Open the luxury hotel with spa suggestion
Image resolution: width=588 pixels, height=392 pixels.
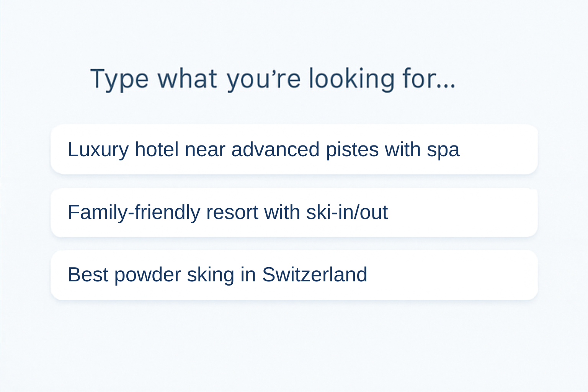click(x=294, y=149)
